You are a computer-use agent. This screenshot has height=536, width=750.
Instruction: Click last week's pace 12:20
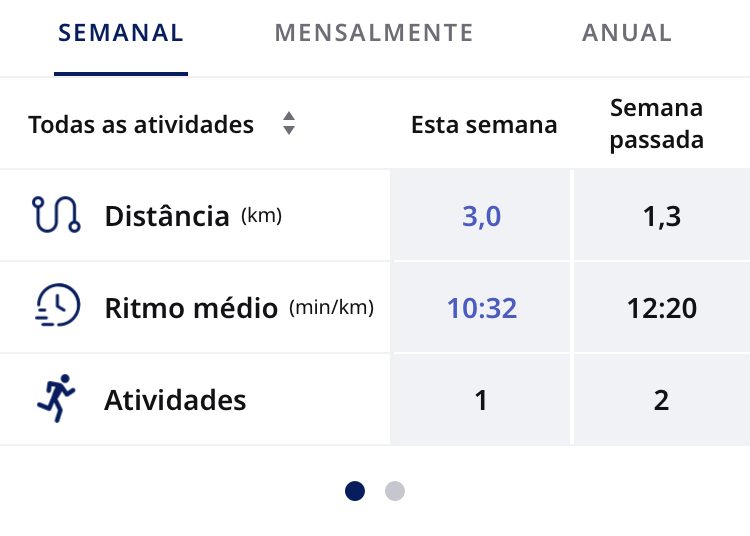[x=662, y=308]
